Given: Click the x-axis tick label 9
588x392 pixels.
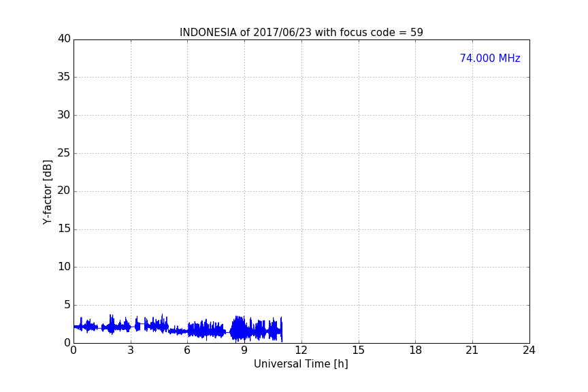Looking at the screenshot, I should 244,350.
